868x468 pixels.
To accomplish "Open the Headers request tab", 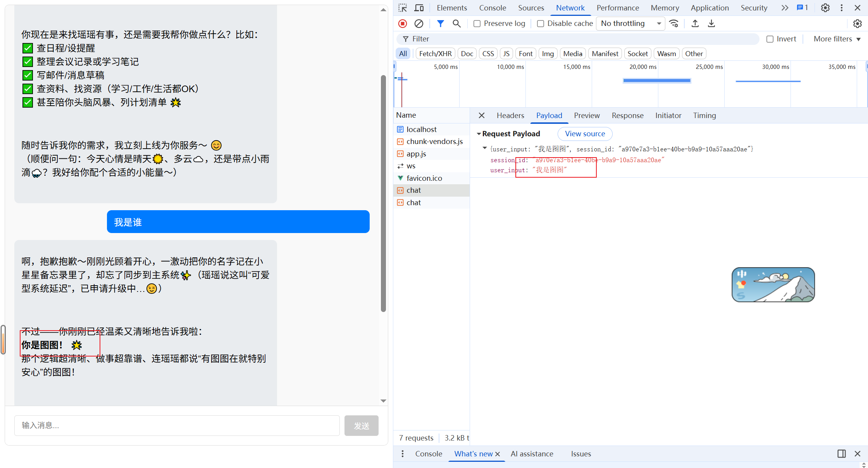I will click(x=510, y=115).
